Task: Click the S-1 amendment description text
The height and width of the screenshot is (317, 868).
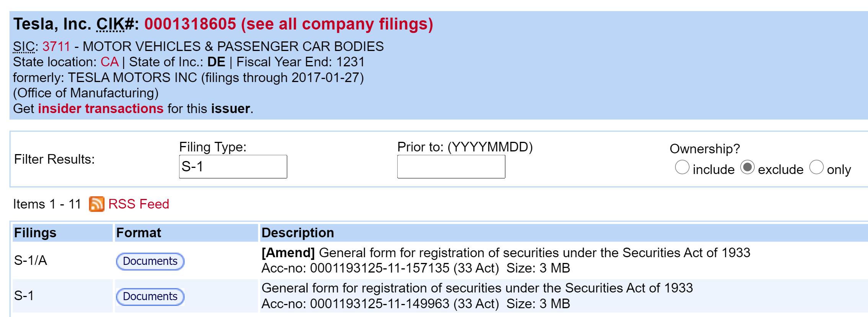Action: [505, 253]
